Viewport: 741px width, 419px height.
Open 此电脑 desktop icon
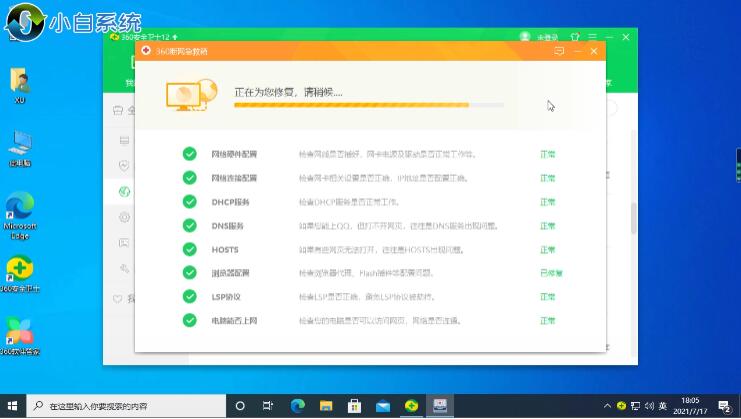tap(19, 146)
